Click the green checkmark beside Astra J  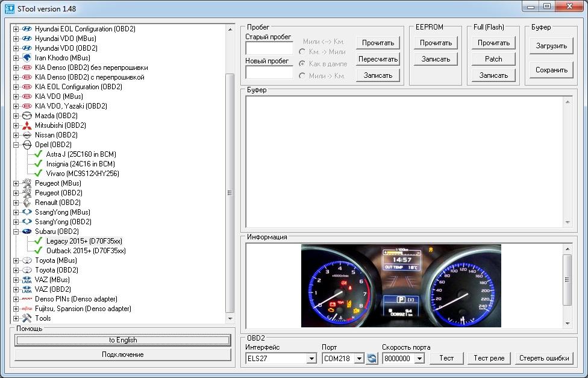[x=38, y=154]
